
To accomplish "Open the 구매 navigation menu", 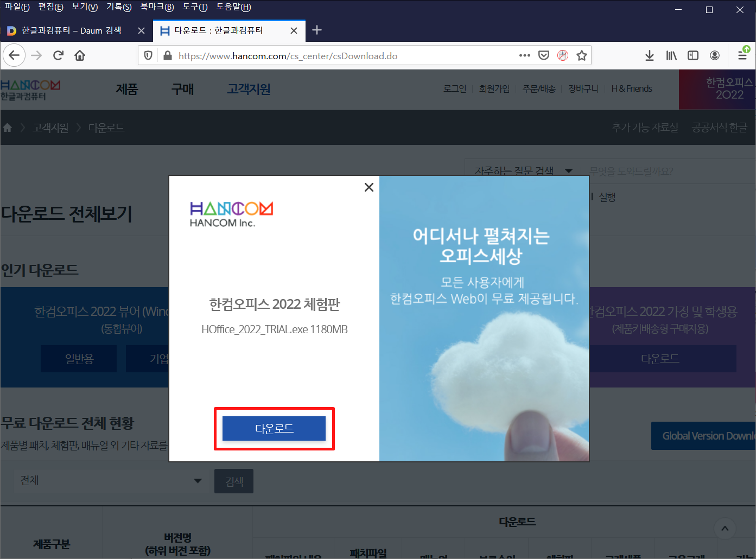I will [x=182, y=90].
